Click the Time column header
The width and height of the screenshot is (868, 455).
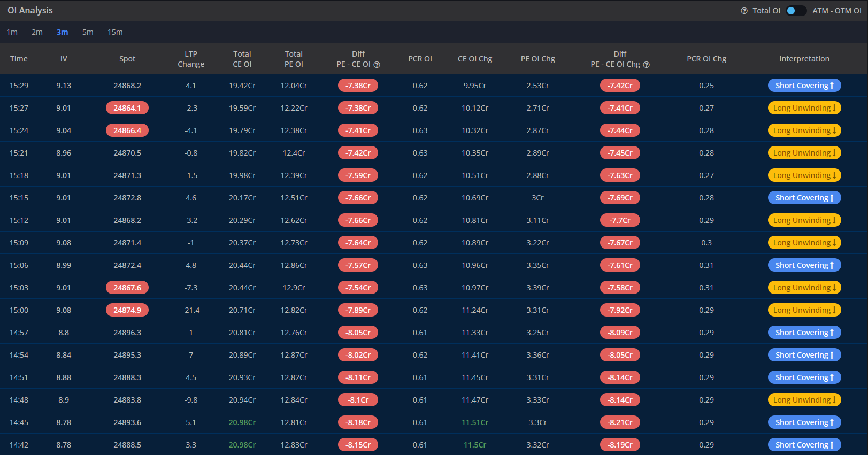19,59
